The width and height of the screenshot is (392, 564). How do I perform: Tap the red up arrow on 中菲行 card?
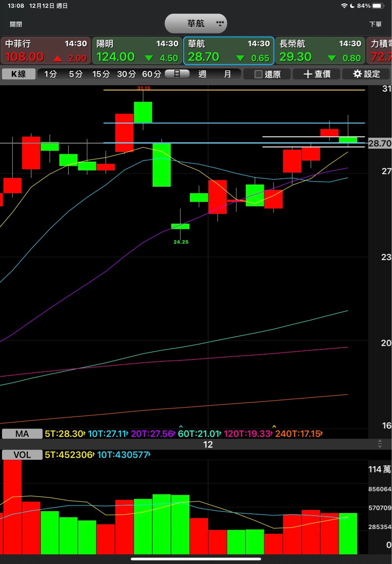(57, 58)
